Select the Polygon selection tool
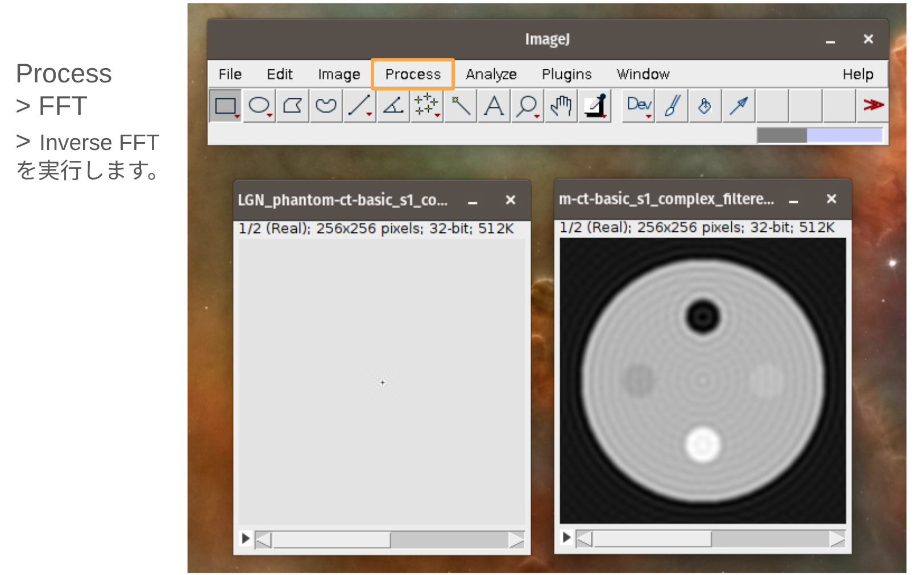 point(293,106)
